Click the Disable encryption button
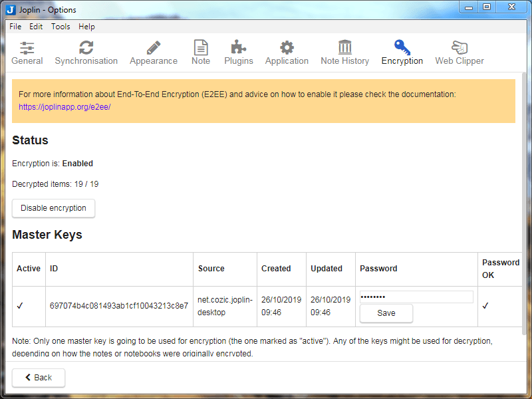Screen dimensions: 532x399 54,208
